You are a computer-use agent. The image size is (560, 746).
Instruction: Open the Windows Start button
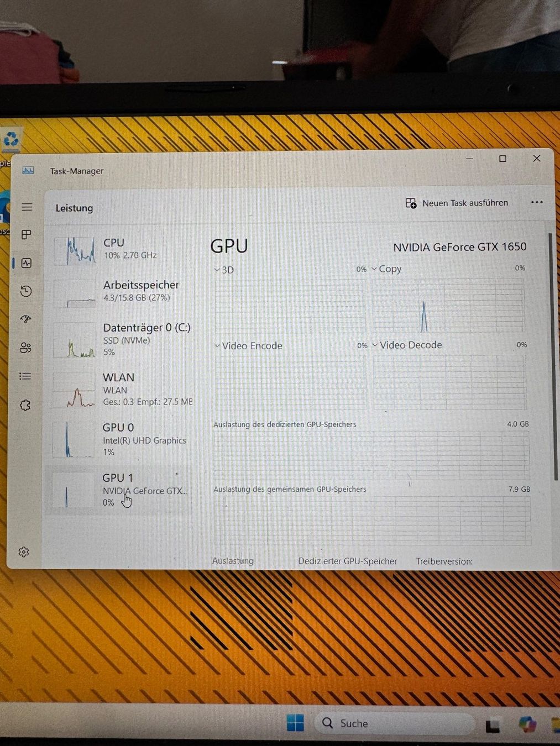(295, 722)
